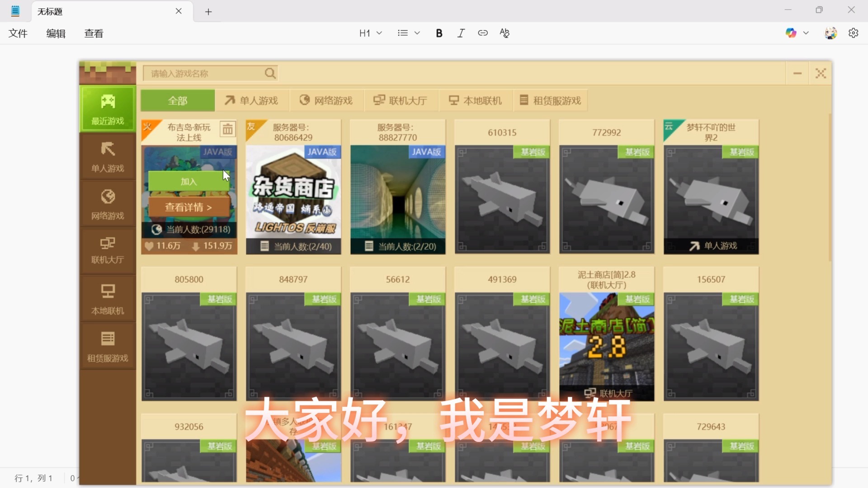Select the 单人游戏 filter tab
868x488 pixels.
click(252, 100)
